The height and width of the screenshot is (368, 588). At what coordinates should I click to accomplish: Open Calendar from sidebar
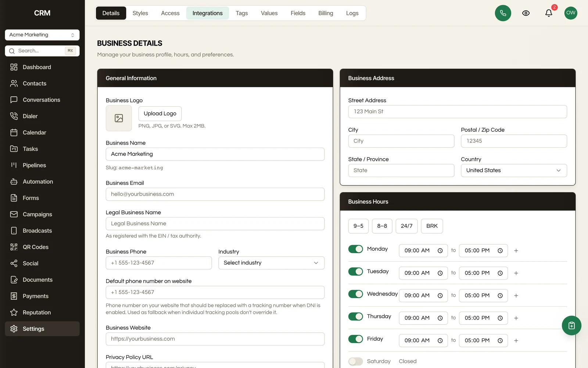click(x=42, y=132)
